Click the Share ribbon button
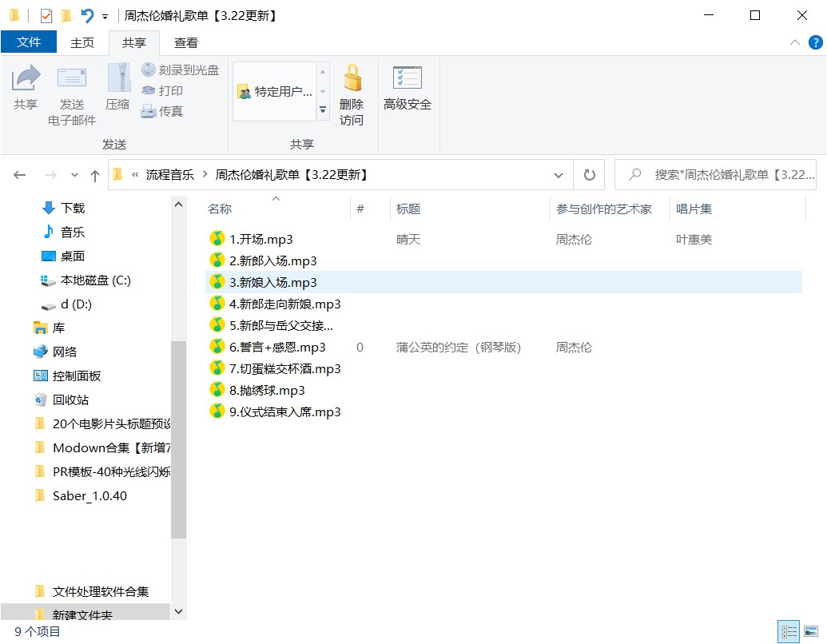Image resolution: width=827 pixels, height=644 pixels. click(x=26, y=87)
